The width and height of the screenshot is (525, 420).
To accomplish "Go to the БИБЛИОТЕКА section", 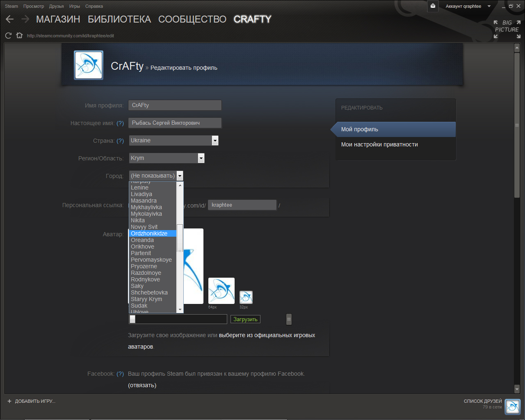I will tap(119, 19).
